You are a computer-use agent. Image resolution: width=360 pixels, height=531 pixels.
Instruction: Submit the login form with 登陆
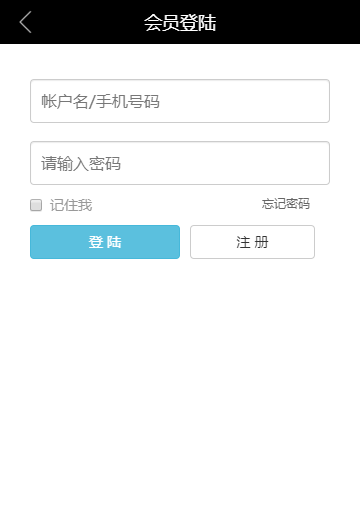(105, 242)
